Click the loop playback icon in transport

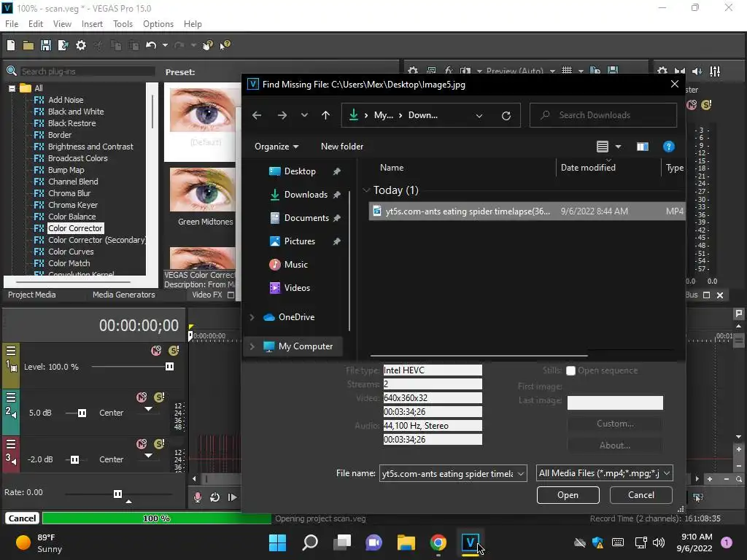[215, 497]
